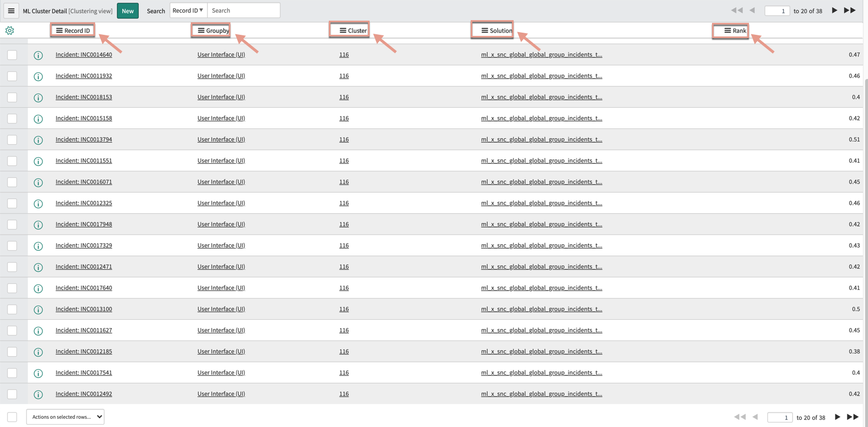Open Groupby column header menu
The image size is (868, 427).
201,30
